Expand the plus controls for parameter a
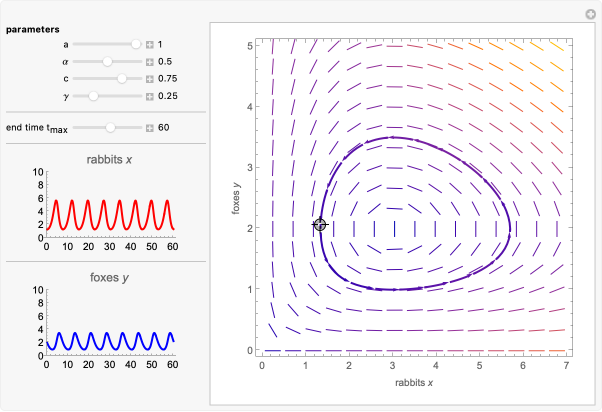Screen dimensions: 602x412 (149, 44)
